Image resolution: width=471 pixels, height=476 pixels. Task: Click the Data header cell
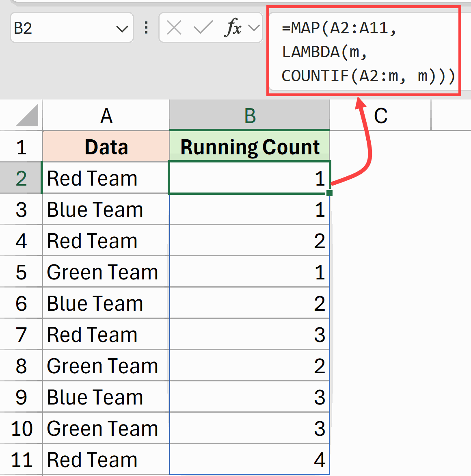click(106, 146)
